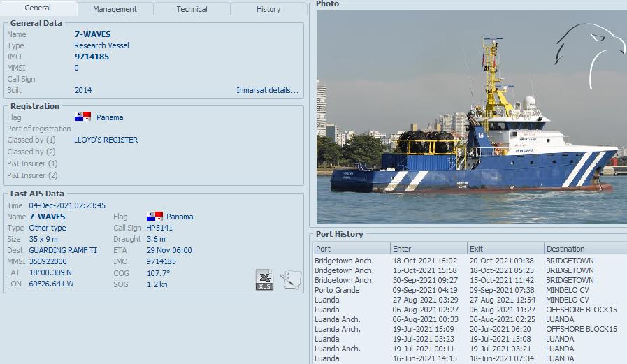Switch to the General tab
627x364 pixels.
(38, 8)
